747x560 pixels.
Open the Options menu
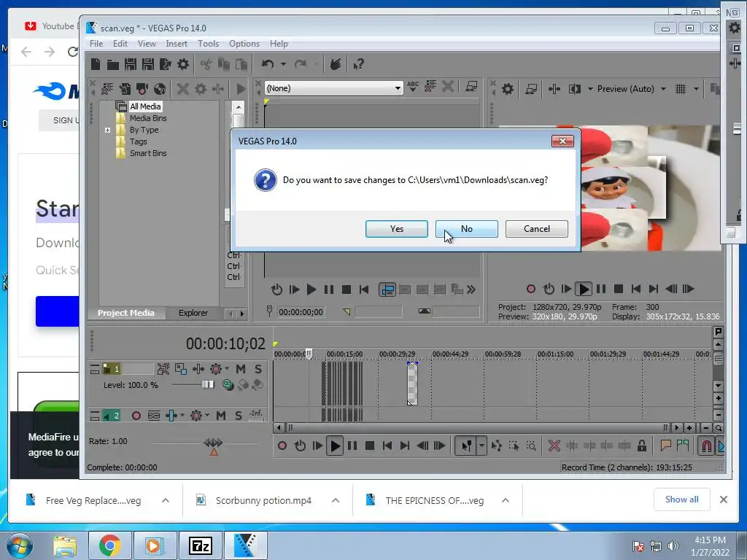pos(244,44)
